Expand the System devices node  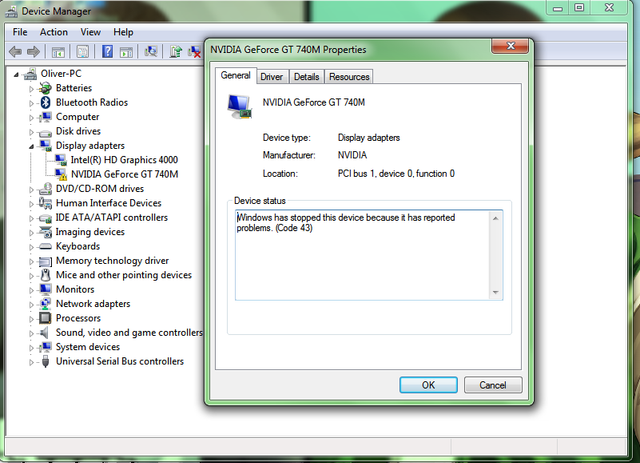(x=31, y=347)
